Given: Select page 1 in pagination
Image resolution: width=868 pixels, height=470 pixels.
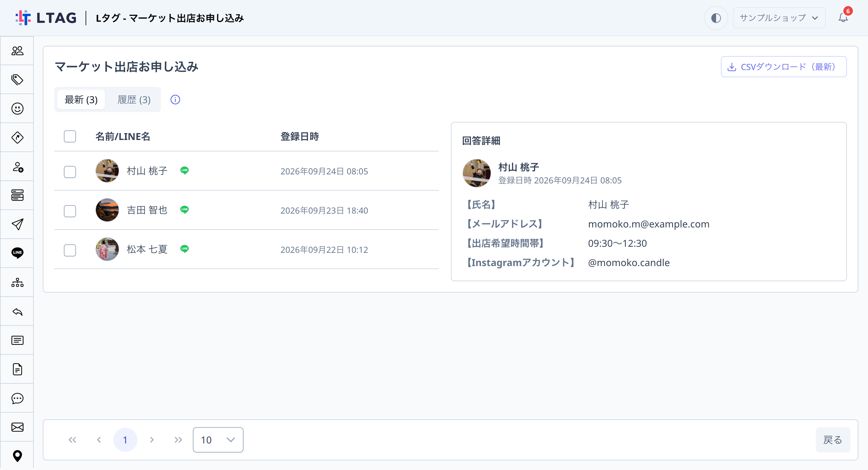Looking at the screenshot, I should [125, 440].
